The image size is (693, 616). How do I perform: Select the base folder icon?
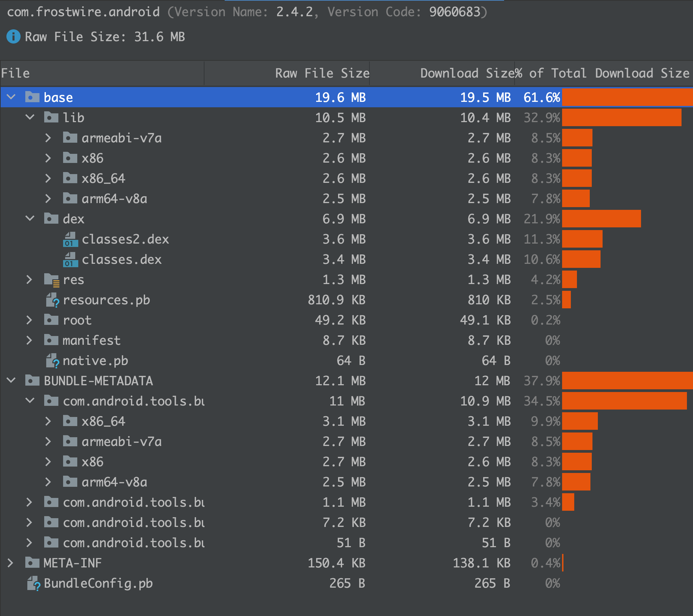pos(32,97)
